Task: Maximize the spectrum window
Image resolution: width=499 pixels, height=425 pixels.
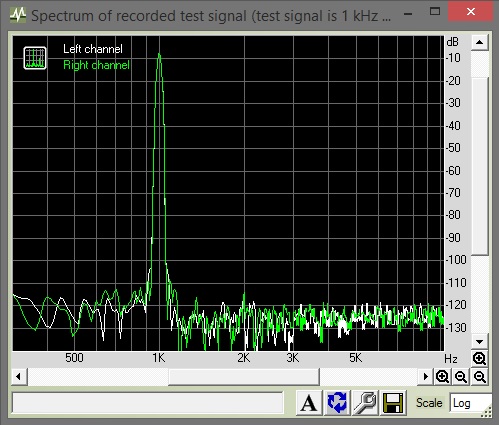Action: pyautogui.click(x=435, y=12)
